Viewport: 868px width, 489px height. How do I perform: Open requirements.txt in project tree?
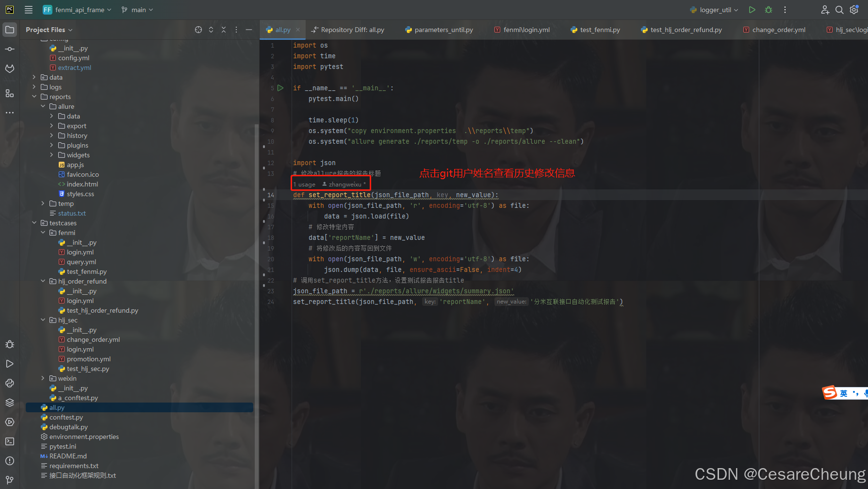click(x=74, y=466)
